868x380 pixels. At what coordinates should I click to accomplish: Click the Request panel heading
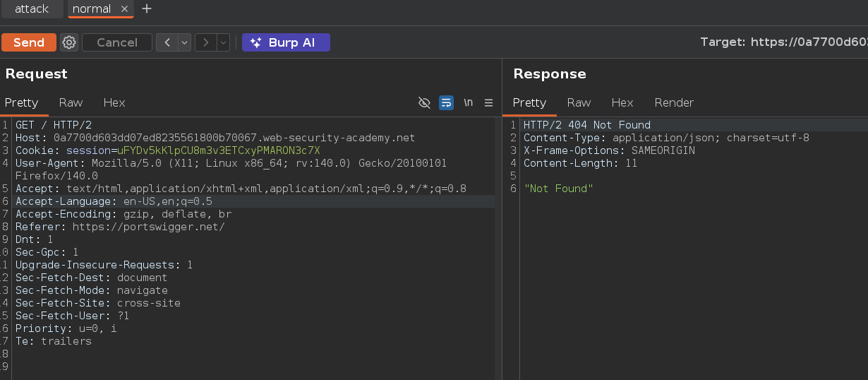(x=37, y=74)
